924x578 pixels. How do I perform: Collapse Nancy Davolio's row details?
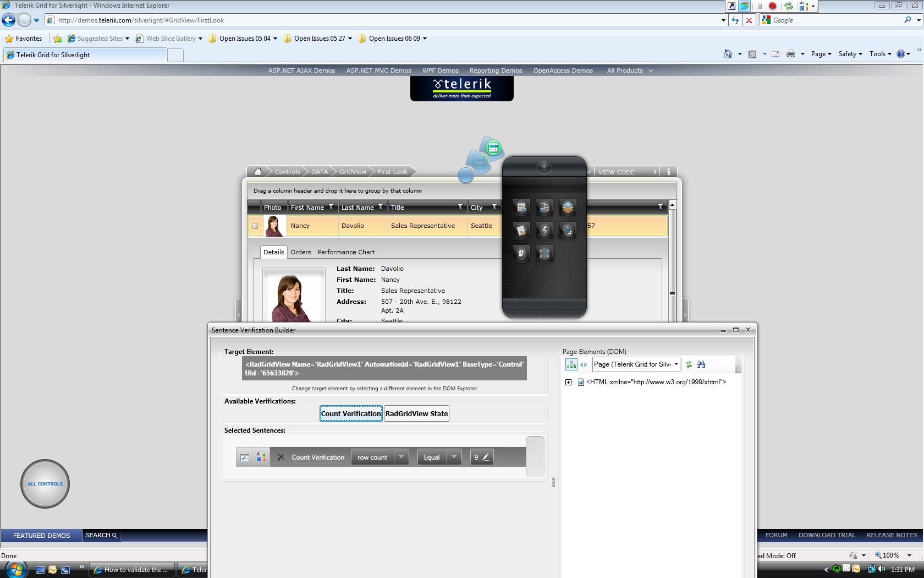click(255, 226)
